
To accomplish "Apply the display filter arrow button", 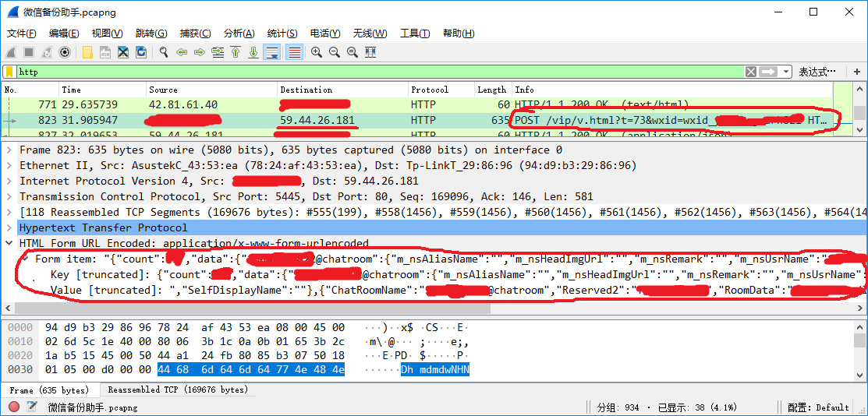I will (x=768, y=72).
